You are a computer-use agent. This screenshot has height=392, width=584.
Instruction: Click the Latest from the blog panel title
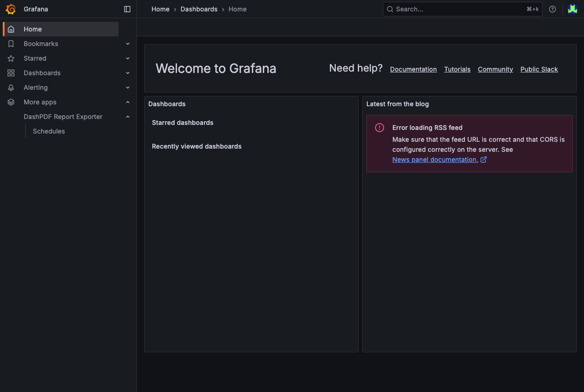click(x=397, y=104)
